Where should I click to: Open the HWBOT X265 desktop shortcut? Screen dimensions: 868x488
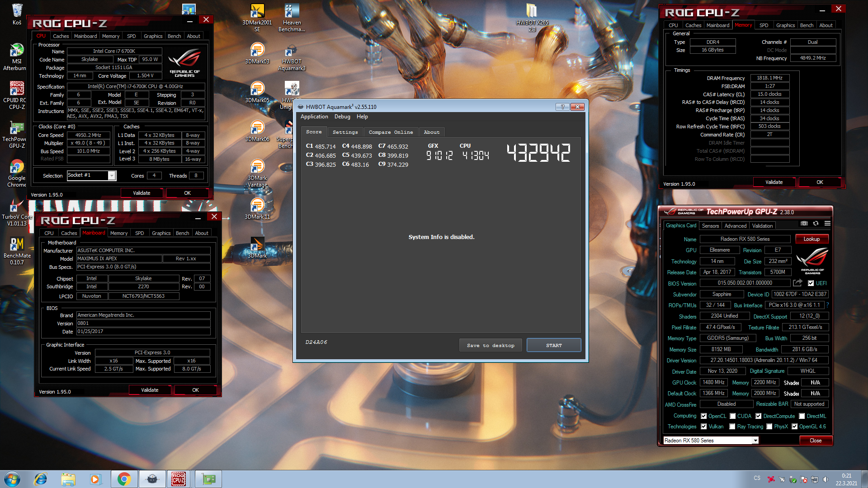[532, 17]
